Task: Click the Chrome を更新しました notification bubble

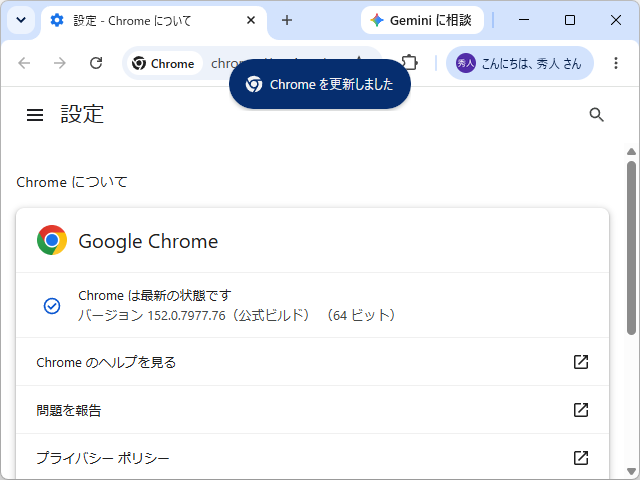Action: point(320,84)
